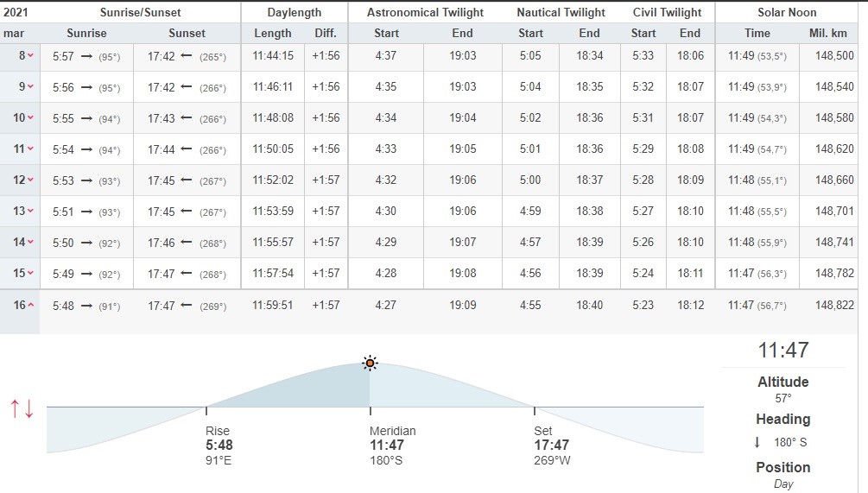
Task: Click the Astronomical Twilight header
Action: tap(425, 12)
